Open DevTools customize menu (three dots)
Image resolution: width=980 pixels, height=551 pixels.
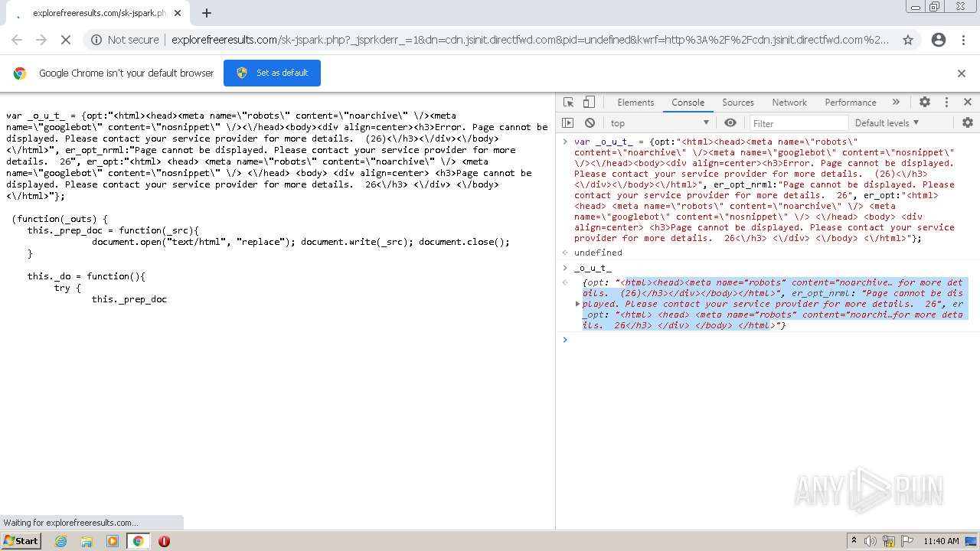(x=946, y=102)
